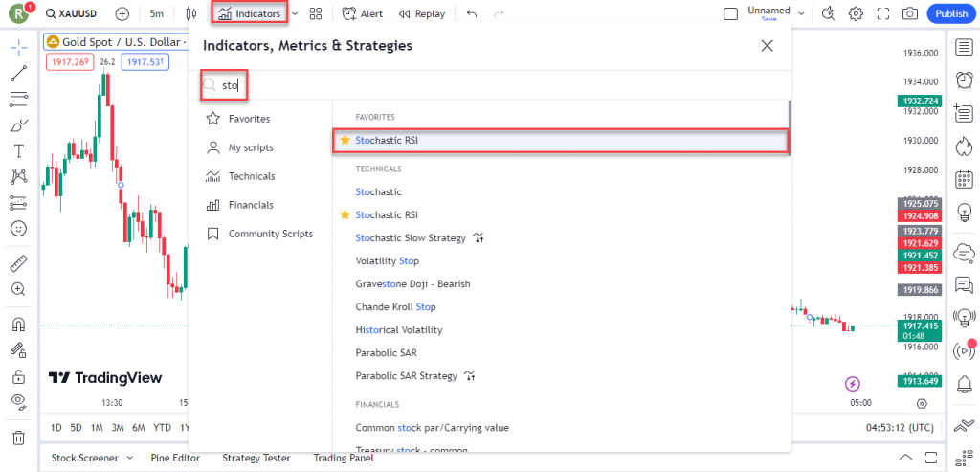Open the Fibonacci retracement tools

point(19,99)
